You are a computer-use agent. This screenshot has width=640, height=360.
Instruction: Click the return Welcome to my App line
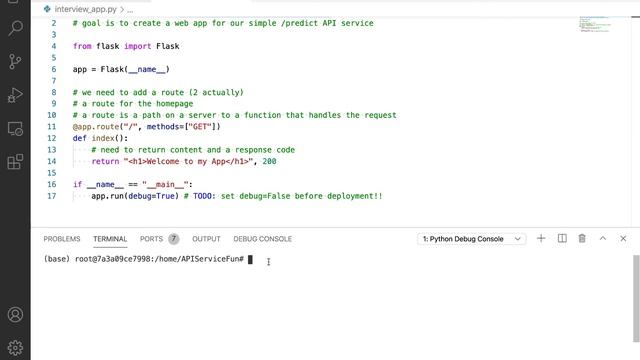[x=184, y=162]
